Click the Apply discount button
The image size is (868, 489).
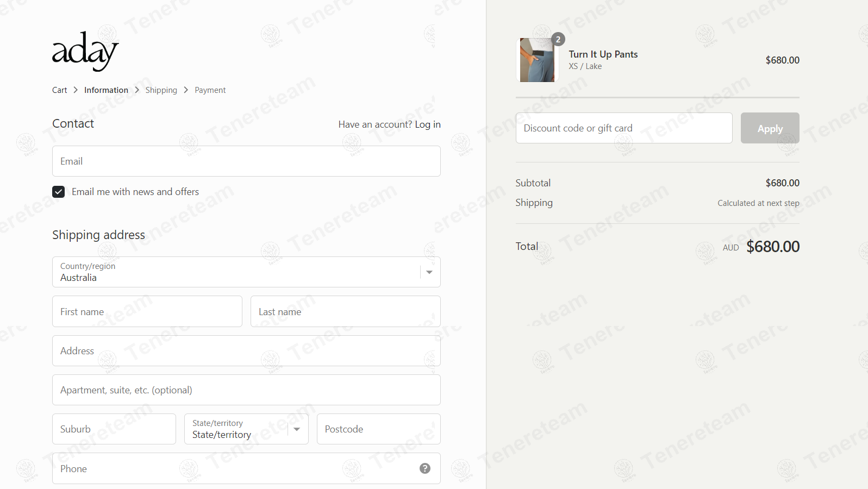[x=770, y=128]
